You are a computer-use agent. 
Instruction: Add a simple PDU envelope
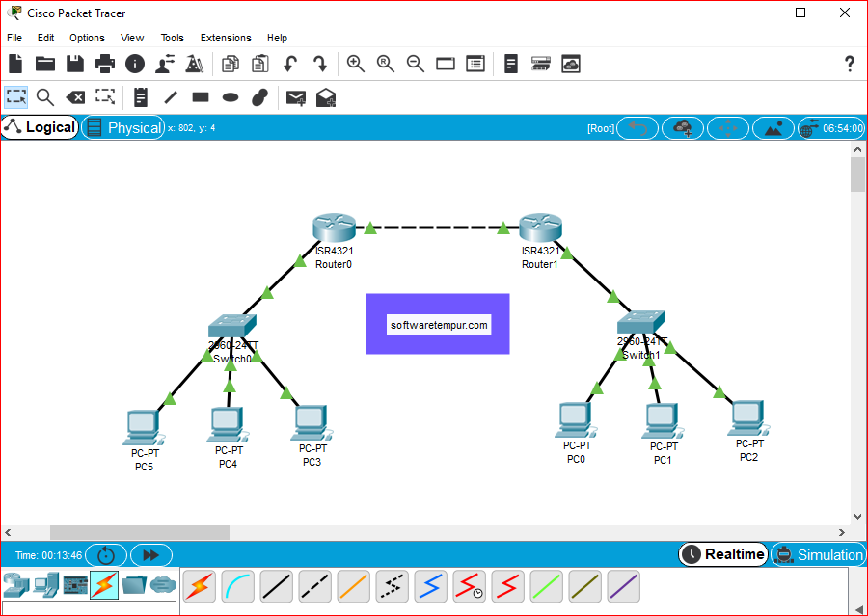pos(296,98)
